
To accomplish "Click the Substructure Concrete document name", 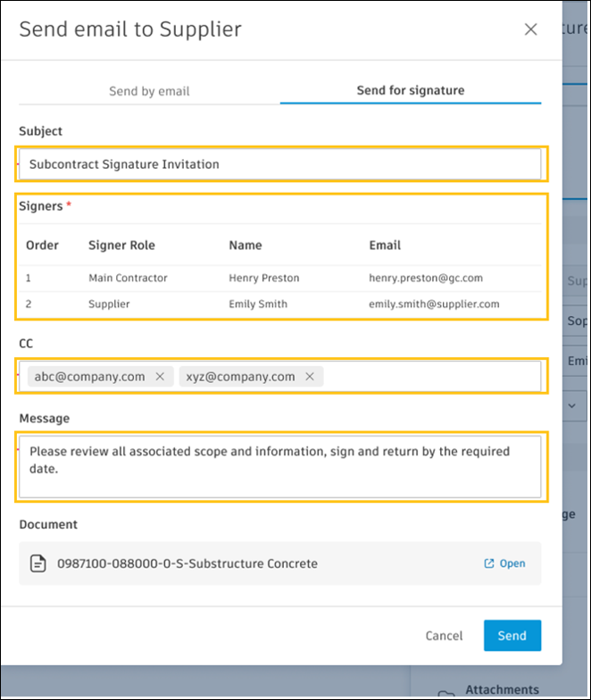I will point(187,563).
